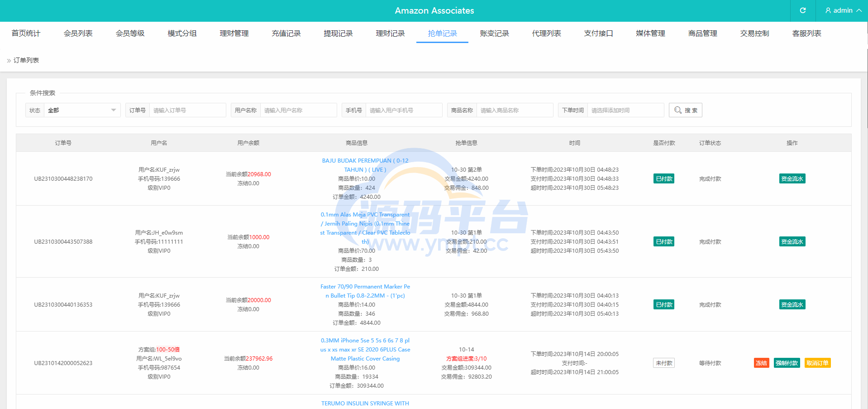Image resolution: width=868 pixels, height=409 pixels.
Task: Click the 未付款 badge
Action: [x=664, y=363]
